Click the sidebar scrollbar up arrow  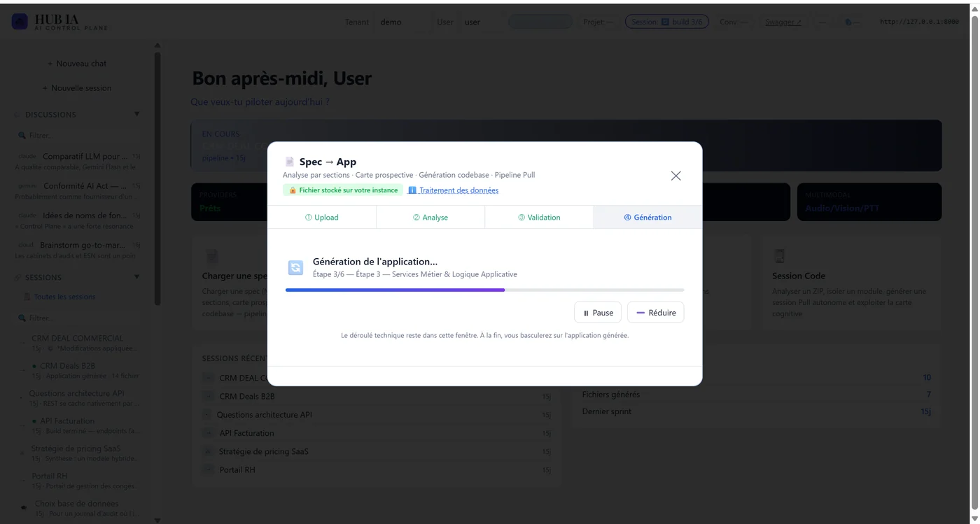point(157,46)
